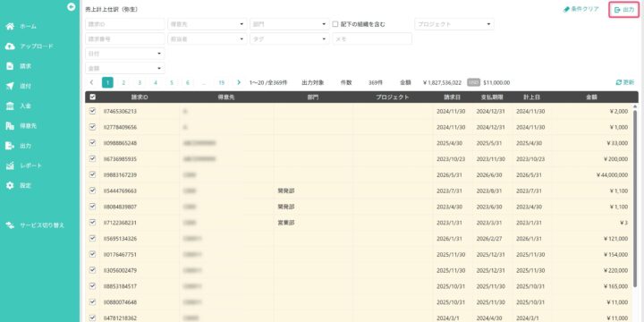Go to previous page with left chevron
The height and width of the screenshot is (322, 644).
tap(91, 82)
